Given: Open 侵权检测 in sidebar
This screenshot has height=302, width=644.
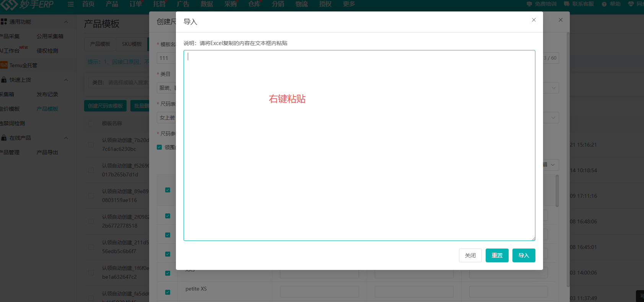Looking at the screenshot, I should (47, 51).
